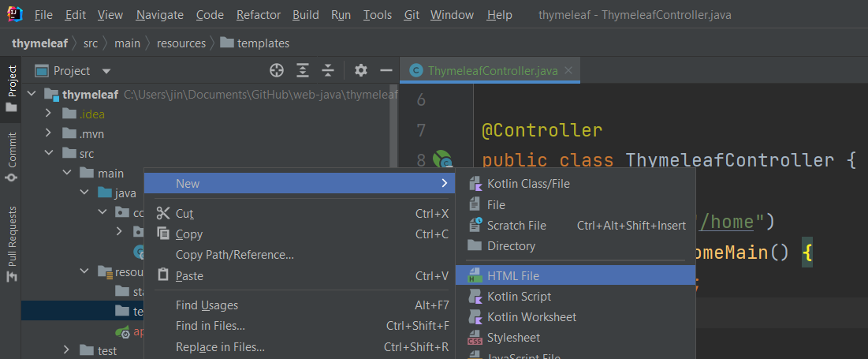
Task: Create a new File from submenu
Action: click(576, 204)
